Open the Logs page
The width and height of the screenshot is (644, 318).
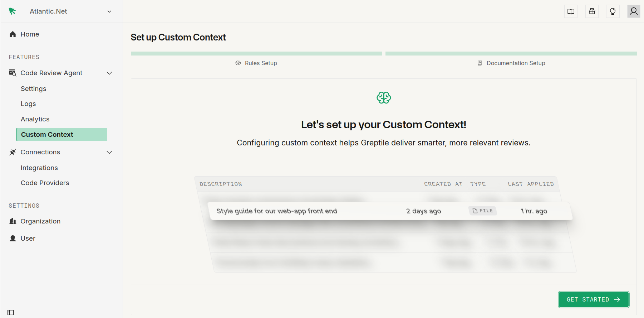(x=28, y=104)
